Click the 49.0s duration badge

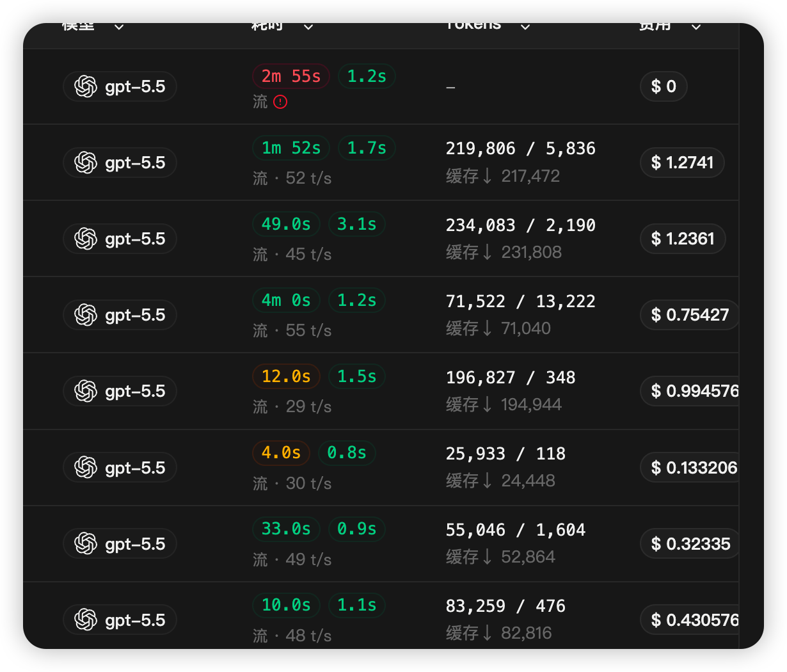coord(286,224)
